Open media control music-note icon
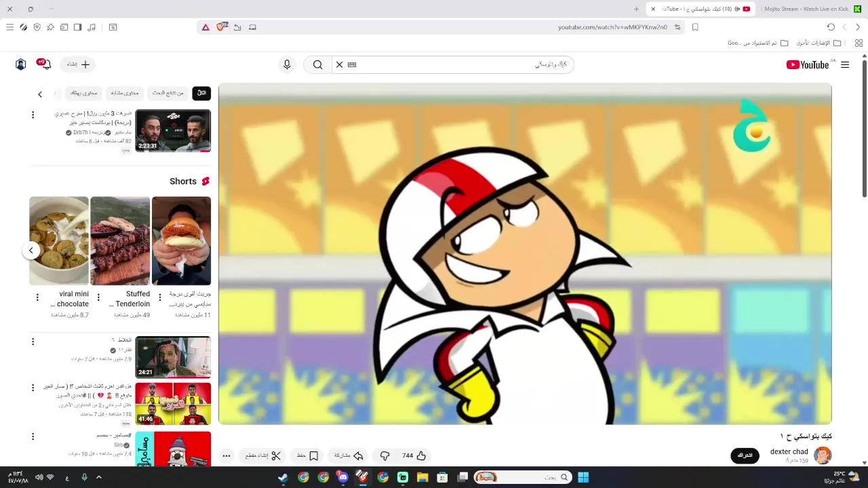 tap(92, 27)
